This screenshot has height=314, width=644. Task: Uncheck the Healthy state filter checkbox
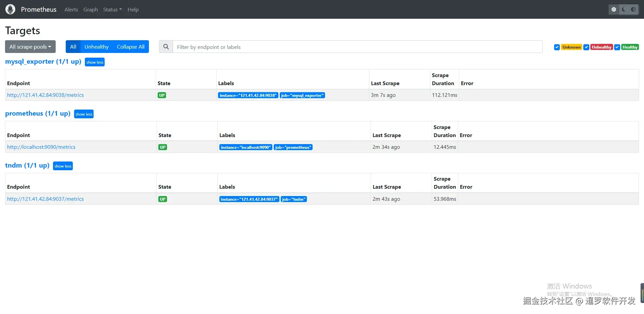[617, 47]
